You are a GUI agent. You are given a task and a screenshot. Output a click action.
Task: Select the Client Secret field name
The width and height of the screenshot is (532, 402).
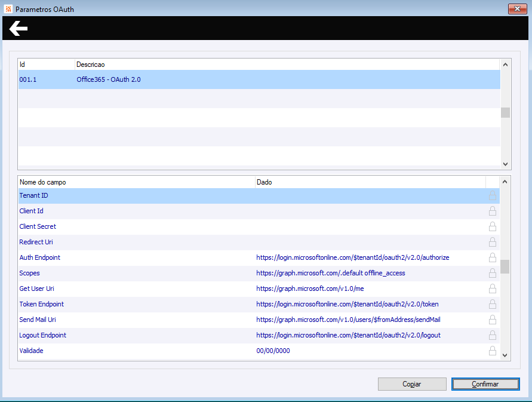tap(38, 226)
